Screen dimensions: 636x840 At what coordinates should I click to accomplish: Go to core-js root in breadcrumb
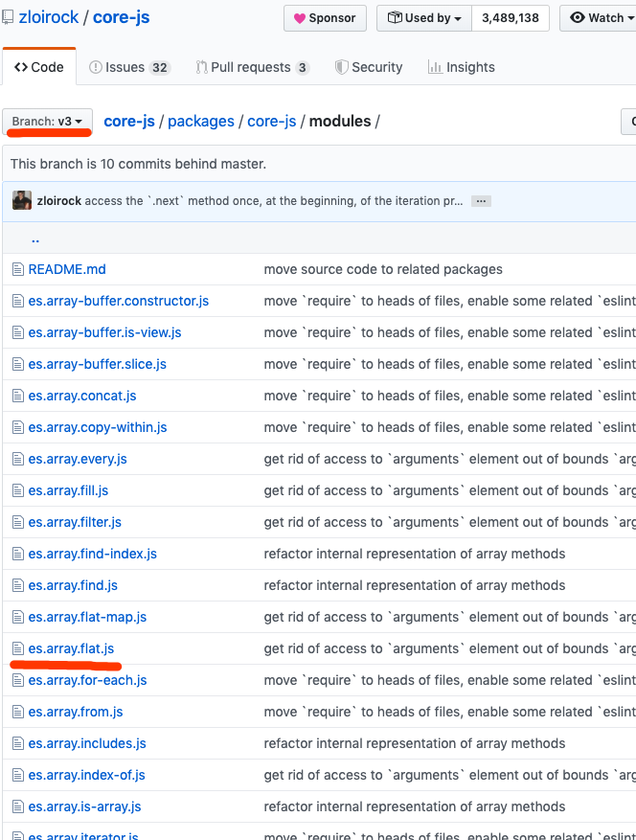[129, 121]
